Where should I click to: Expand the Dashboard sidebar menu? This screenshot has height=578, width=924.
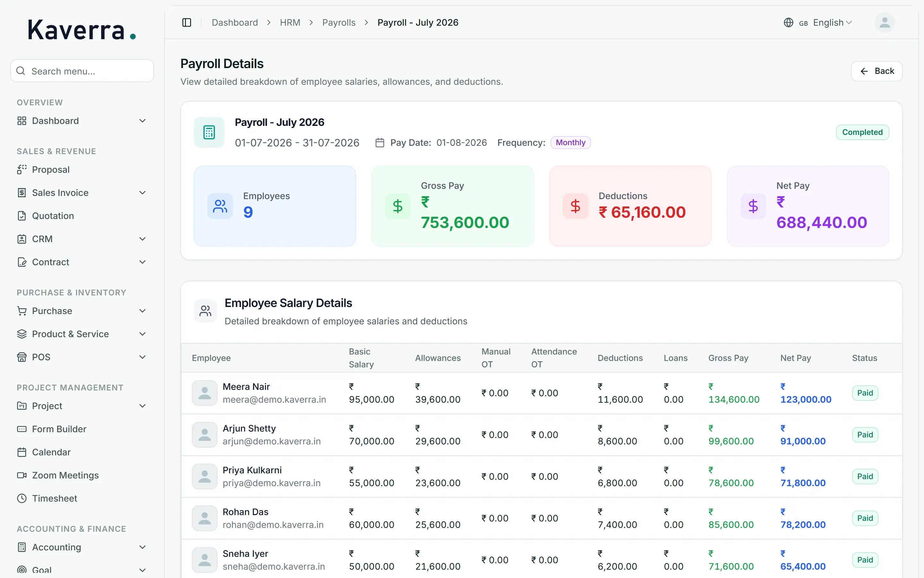(82, 121)
